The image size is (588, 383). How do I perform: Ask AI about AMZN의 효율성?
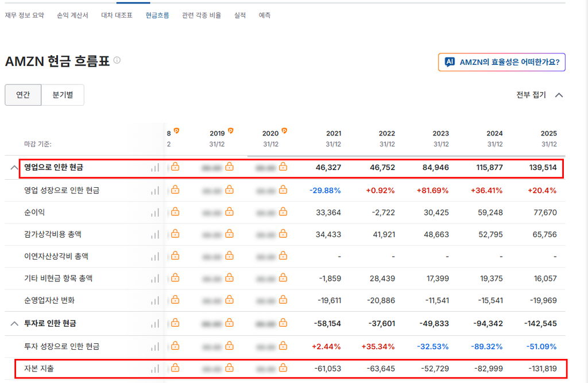[502, 62]
